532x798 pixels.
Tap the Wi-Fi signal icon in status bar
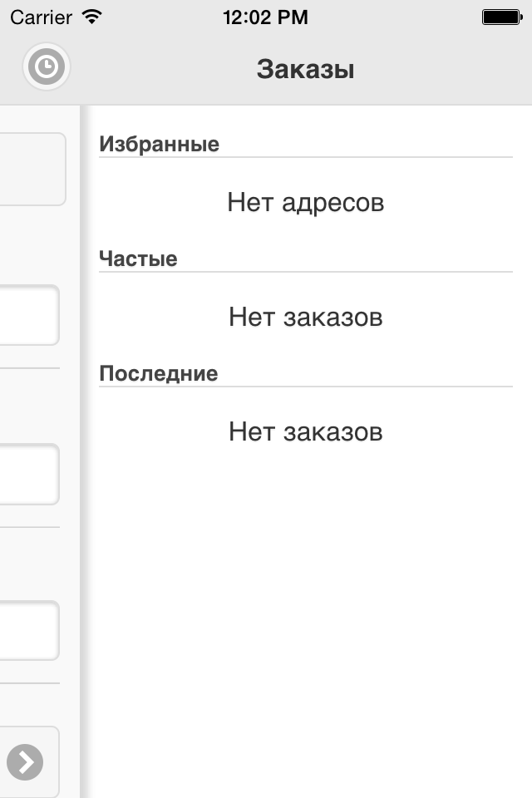92,17
